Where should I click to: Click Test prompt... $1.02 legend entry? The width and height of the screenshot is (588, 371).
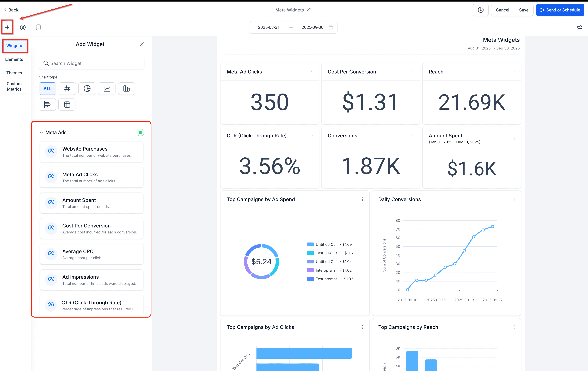[x=330, y=279]
